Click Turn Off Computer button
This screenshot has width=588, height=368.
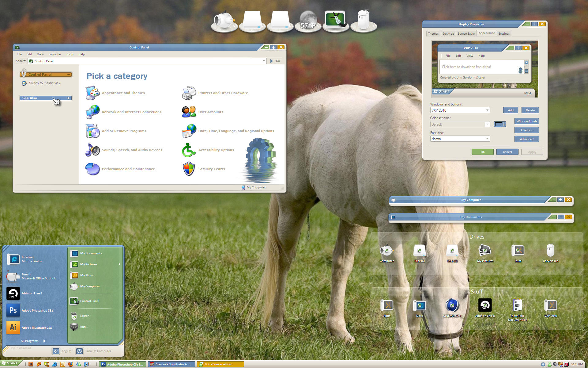coord(93,351)
